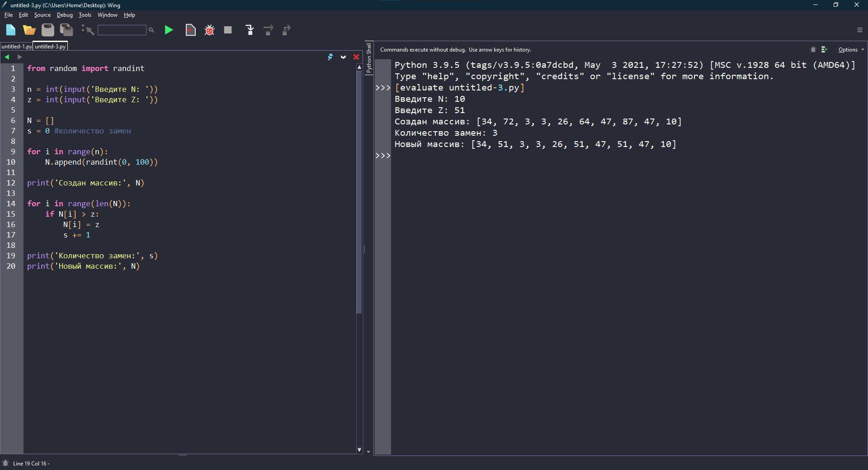This screenshot has height=470, width=868.
Task: Open the Debug menu
Action: [x=65, y=15]
